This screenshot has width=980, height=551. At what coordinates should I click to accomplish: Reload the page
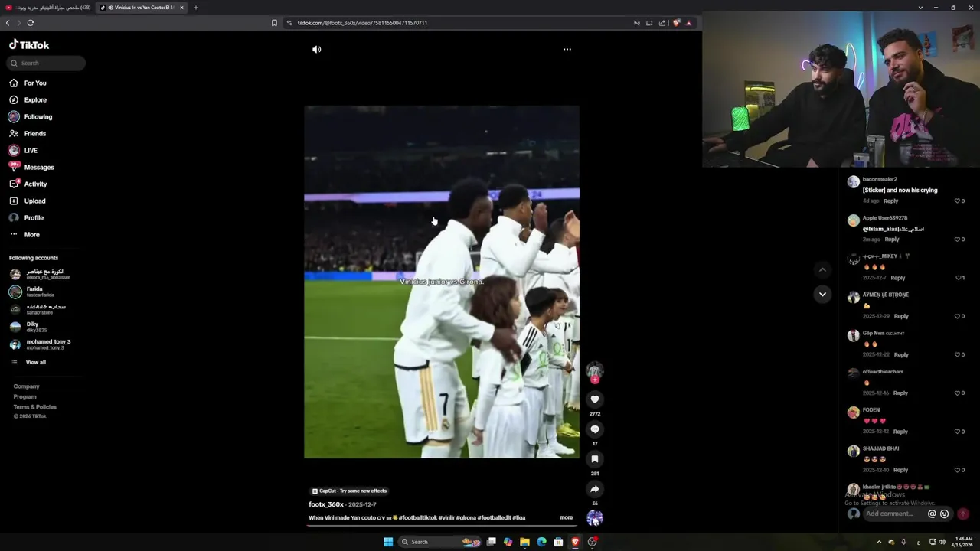pyautogui.click(x=30, y=23)
